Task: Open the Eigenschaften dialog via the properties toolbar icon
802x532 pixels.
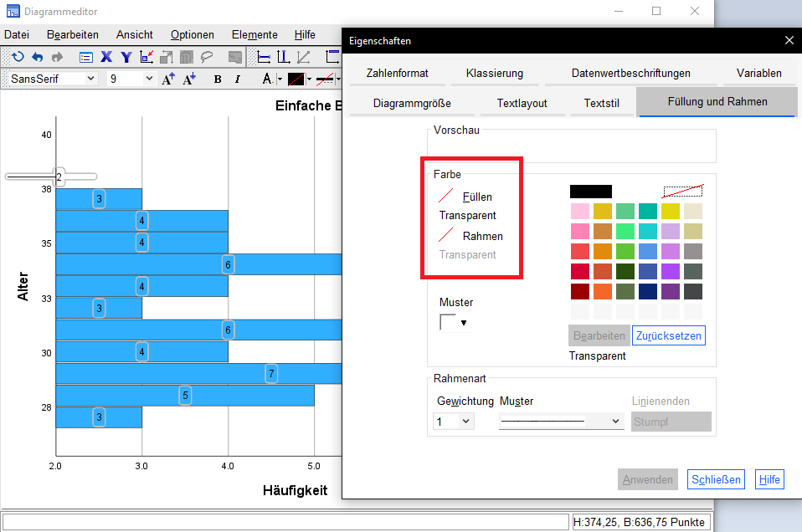Action: 85,57
